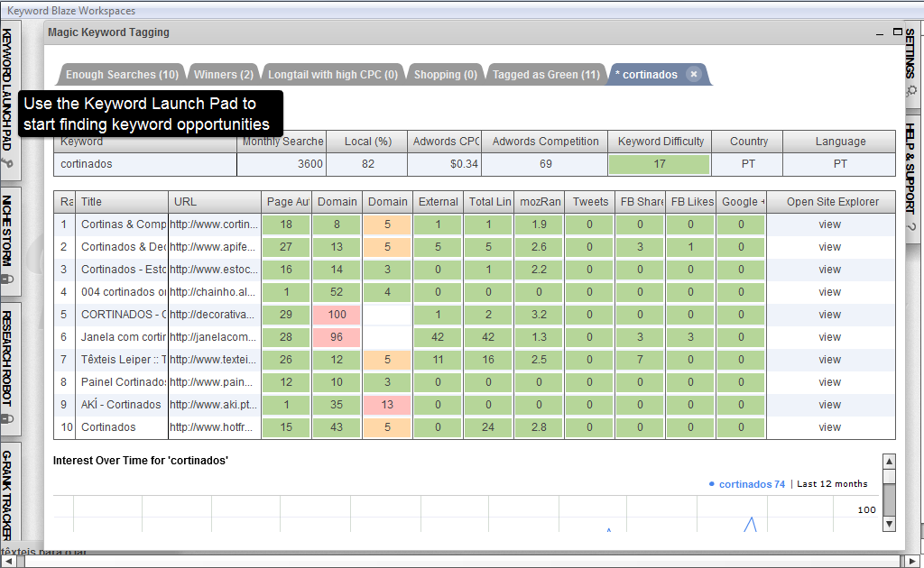Click the Adwords Competition value 69
924x568 pixels.
pos(545,164)
